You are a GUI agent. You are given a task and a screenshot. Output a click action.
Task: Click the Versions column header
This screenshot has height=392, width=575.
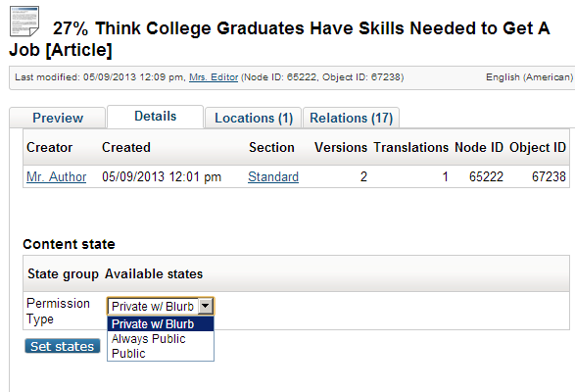click(x=341, y=148)
